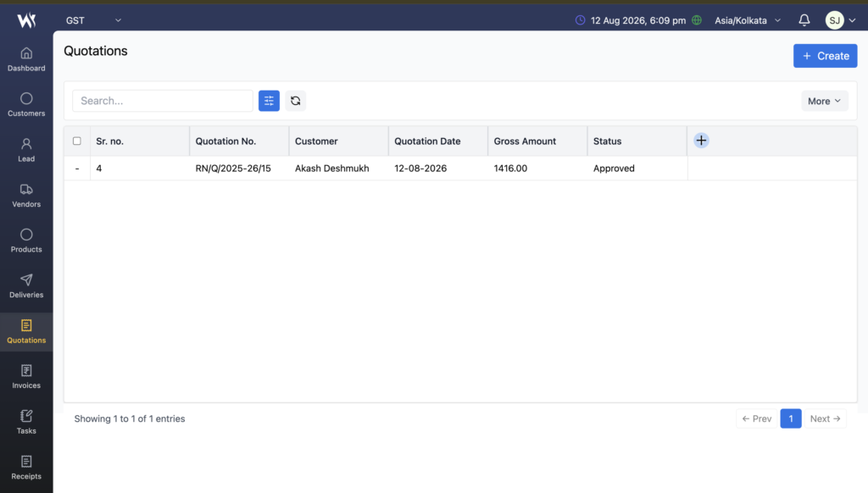Click the blue filter settings icon
This screenshot has height=493, width=868.
(269, 101)
